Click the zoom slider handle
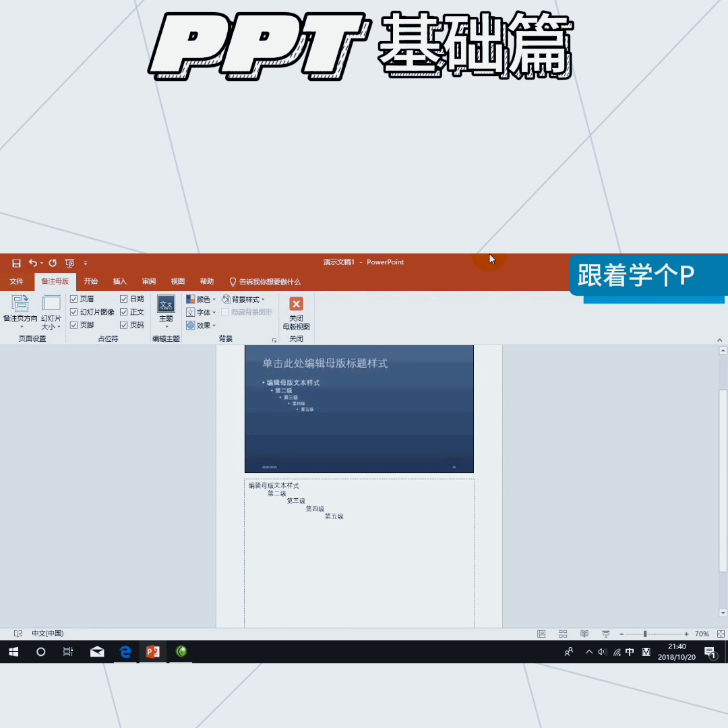 click(645, 634)
